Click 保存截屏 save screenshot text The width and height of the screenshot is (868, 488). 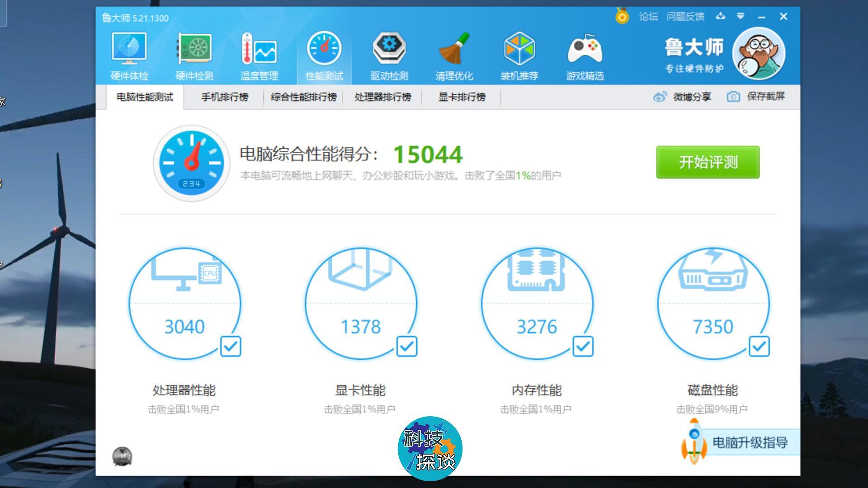pos(766,96)
